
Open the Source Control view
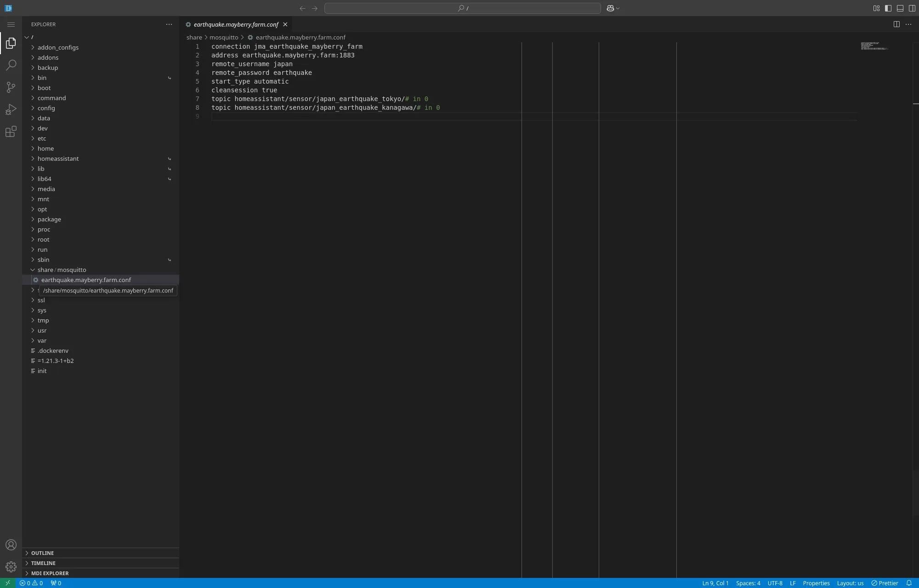point(11,87)
